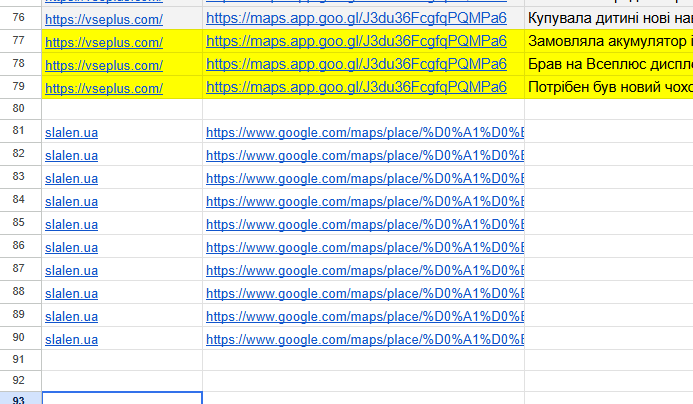The image size is (693, 404).
Task: Open the vseplus.com link in row 77
Action: 104,42
